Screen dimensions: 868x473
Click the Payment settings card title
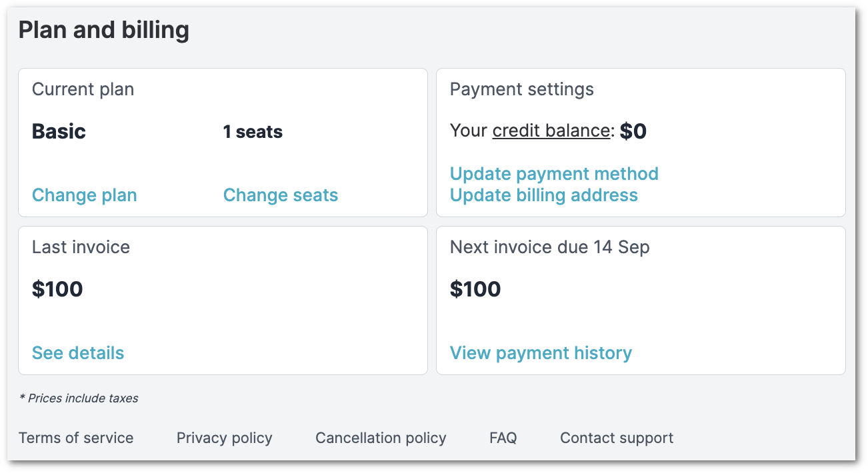521,89
